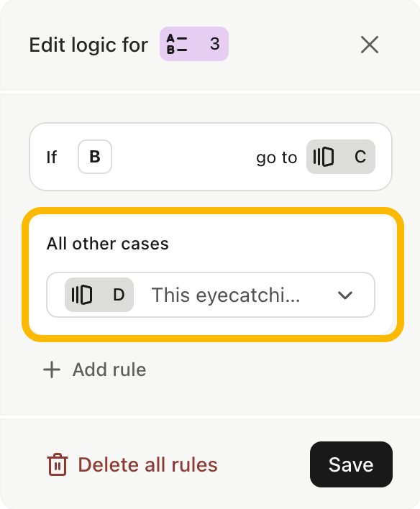Viewport: 420px width, 509px height.
Task: Select the answer choice B chip
Action: point(95,157)
